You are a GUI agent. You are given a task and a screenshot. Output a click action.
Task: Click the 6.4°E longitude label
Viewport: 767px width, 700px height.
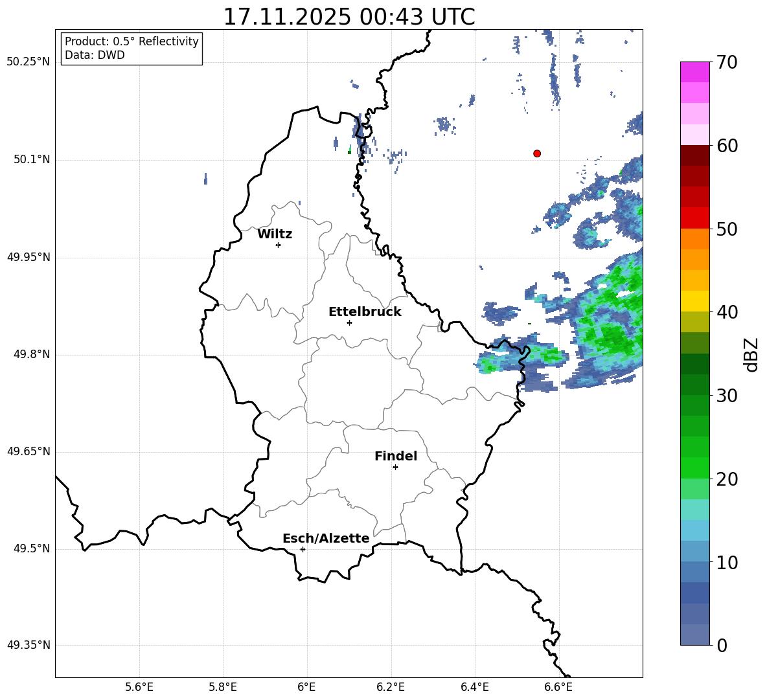[474, 687]
